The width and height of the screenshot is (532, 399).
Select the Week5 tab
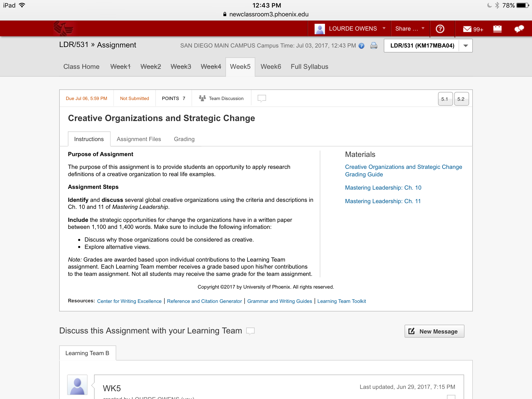click(240, 67)
